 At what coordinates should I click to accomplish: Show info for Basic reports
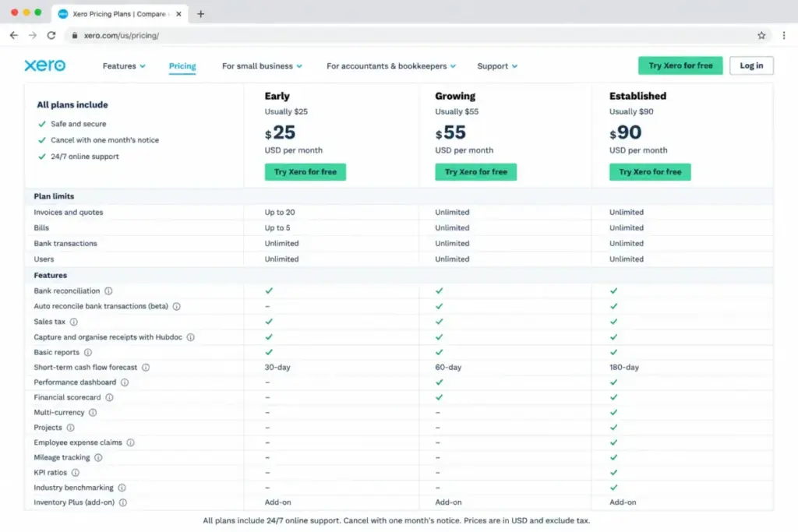[88, 353]
